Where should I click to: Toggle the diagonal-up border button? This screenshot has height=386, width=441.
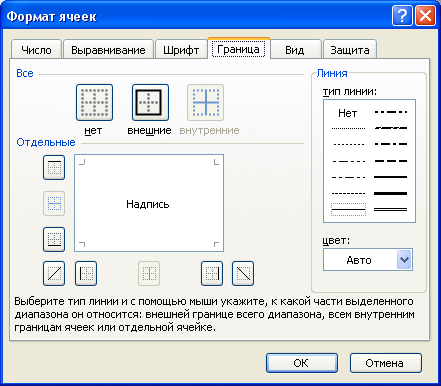[x=54, y=274]
